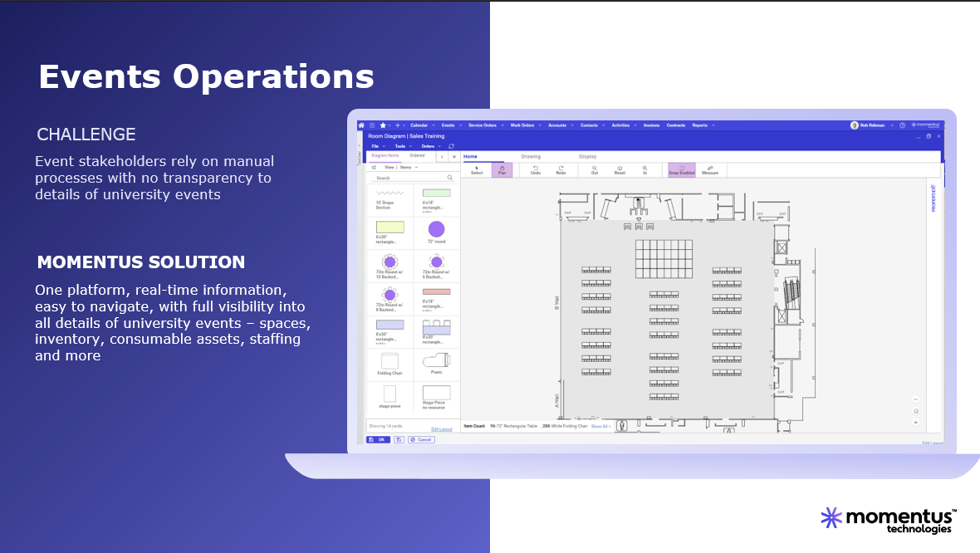Pick the 72in Round w/ 10 Backed item

[390, 267]
